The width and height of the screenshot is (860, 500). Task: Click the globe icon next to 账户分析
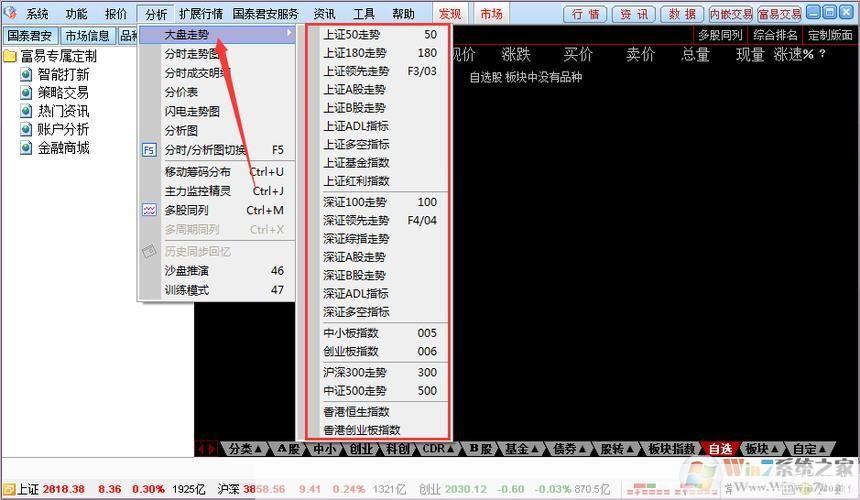(x=26, y=129)
